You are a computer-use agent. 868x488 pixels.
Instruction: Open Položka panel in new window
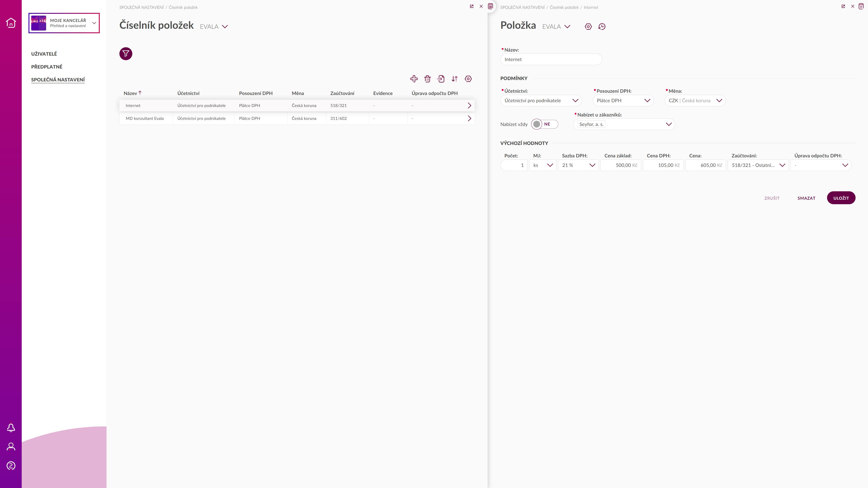(843, 6)
